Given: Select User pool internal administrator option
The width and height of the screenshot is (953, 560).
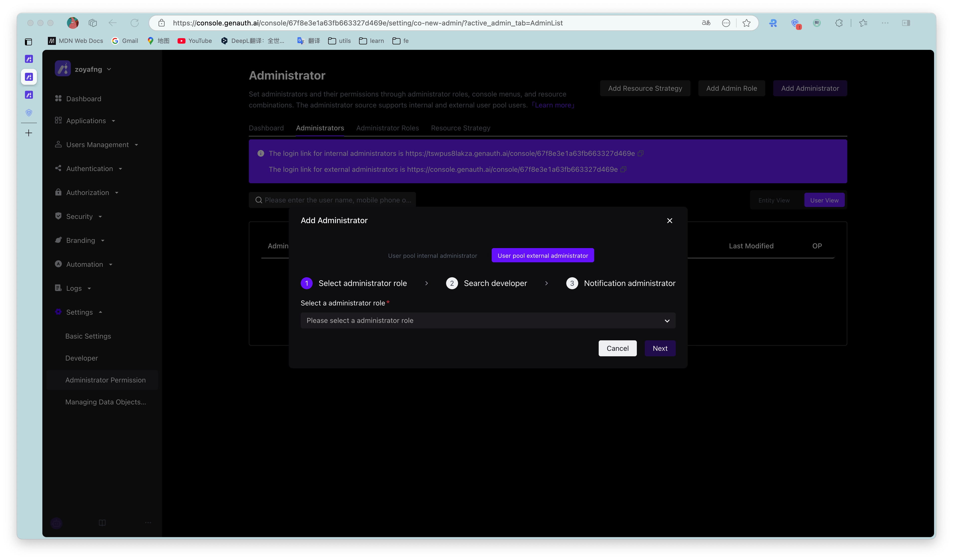Looking at the screenshot, I should point(432,256).
